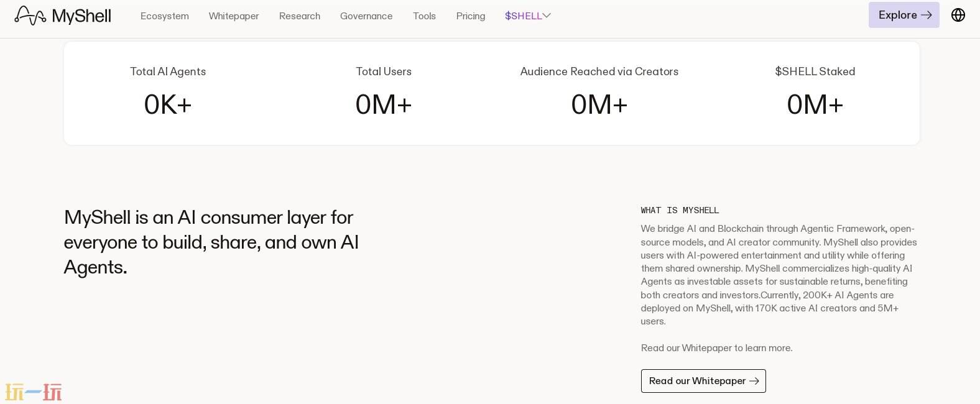Open the Ecosystem nav item
980x404 pixels.
pos(165,16)
